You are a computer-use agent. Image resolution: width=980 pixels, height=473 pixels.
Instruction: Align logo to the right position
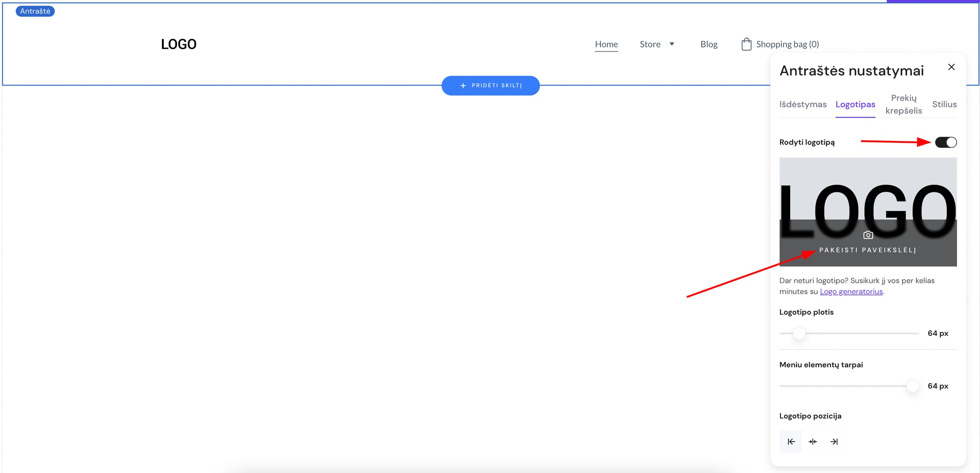tap(834, 442)
